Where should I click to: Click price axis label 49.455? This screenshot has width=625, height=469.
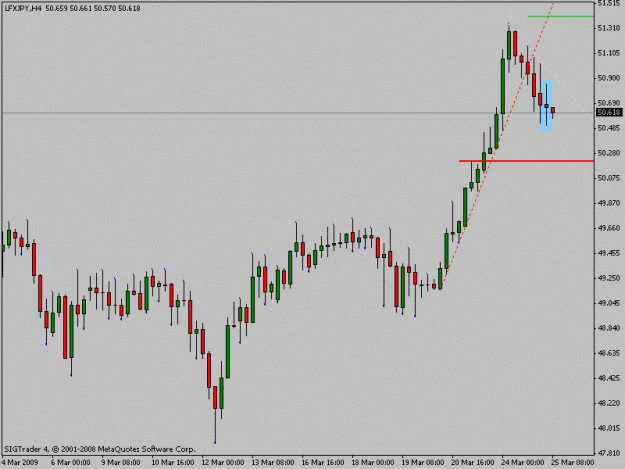[609, 253]
